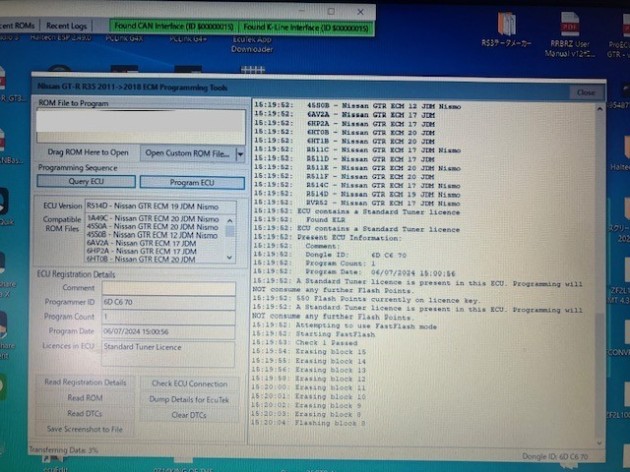Screen dimensions: 630x472
Task: Close the background window with X button
Action: coord(360,12)
